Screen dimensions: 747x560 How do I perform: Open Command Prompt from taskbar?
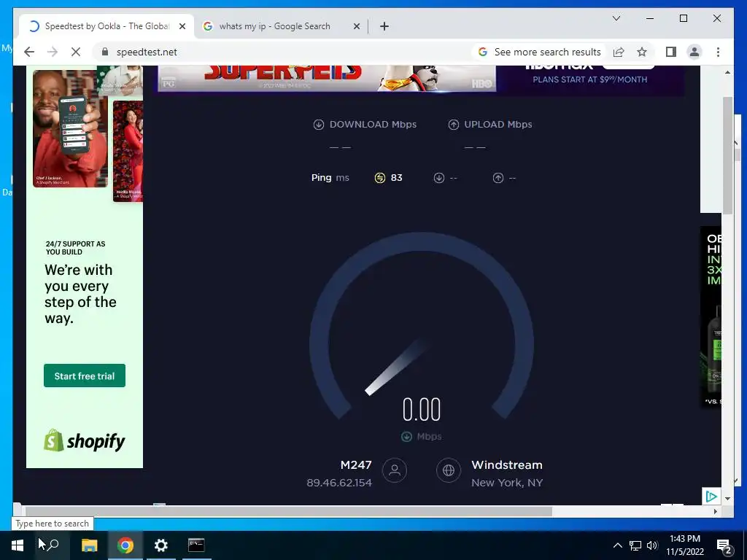(x=196, y=545)
